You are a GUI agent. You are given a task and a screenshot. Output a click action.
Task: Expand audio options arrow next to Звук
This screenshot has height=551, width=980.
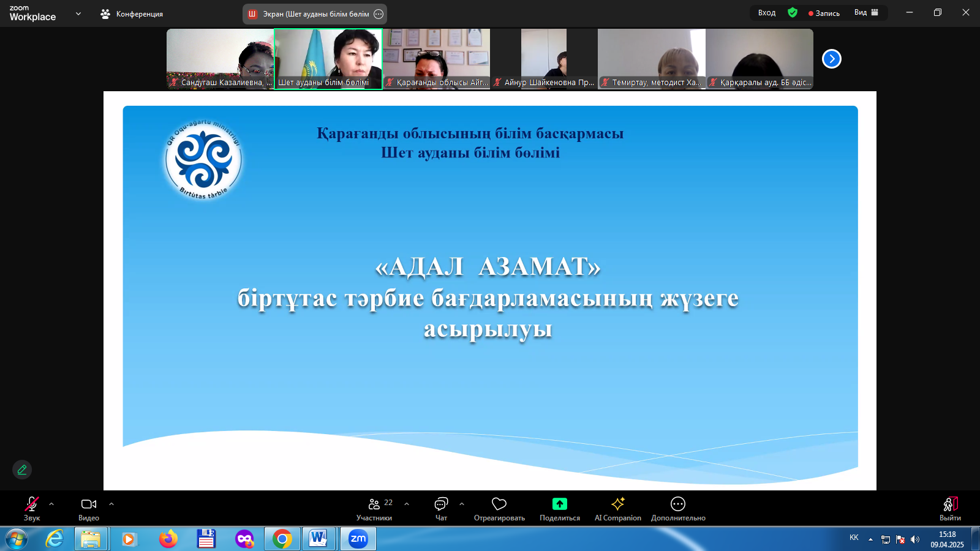click(51, 504)
